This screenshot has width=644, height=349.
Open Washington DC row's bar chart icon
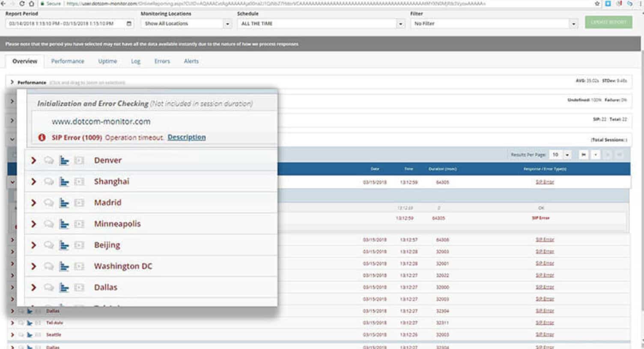click(x=64, y=266)
